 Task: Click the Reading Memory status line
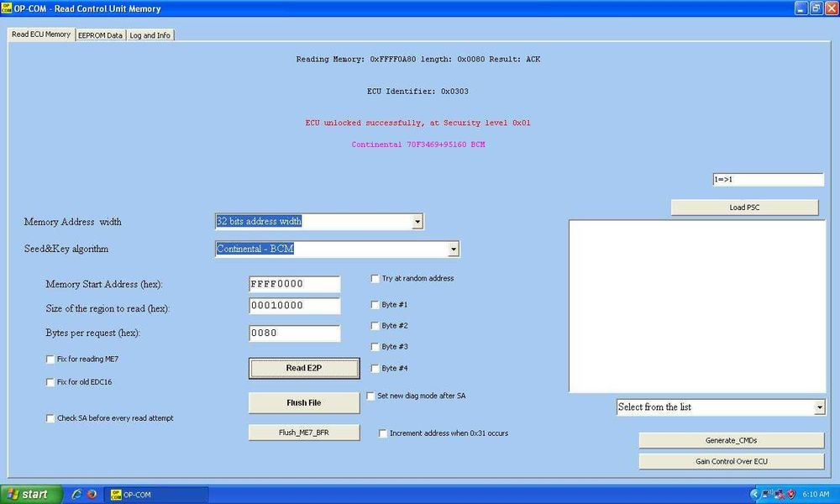(418, 60)
